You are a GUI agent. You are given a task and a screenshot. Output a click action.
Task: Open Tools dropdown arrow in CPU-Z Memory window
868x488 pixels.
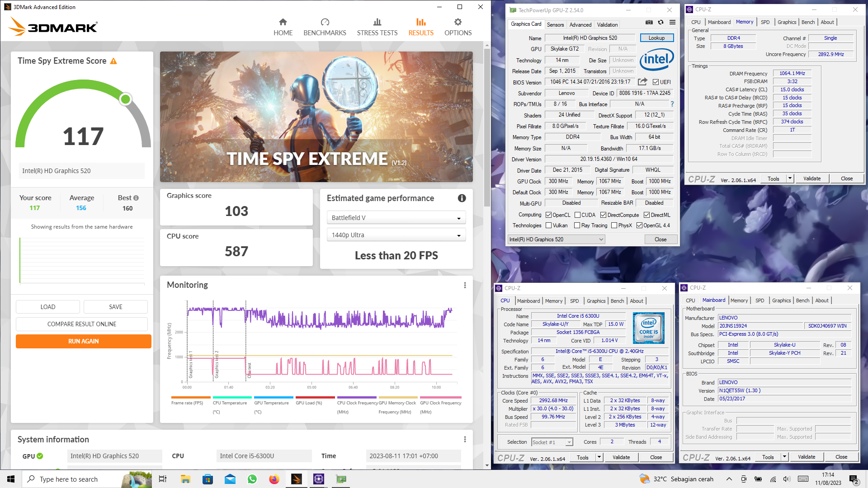[x=790, y=178]
